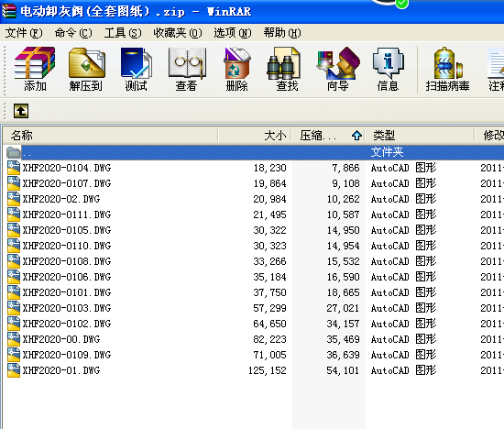Image resolution: width=504 pixels, height=429 pixels.
Task: Open the 查看 (View) toolbar icon
Action: coord(187,63)
